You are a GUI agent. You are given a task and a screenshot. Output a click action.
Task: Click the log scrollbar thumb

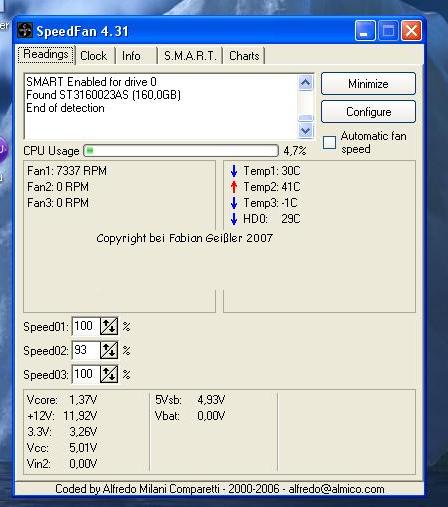pyautogui.click(x=306, y=118)
